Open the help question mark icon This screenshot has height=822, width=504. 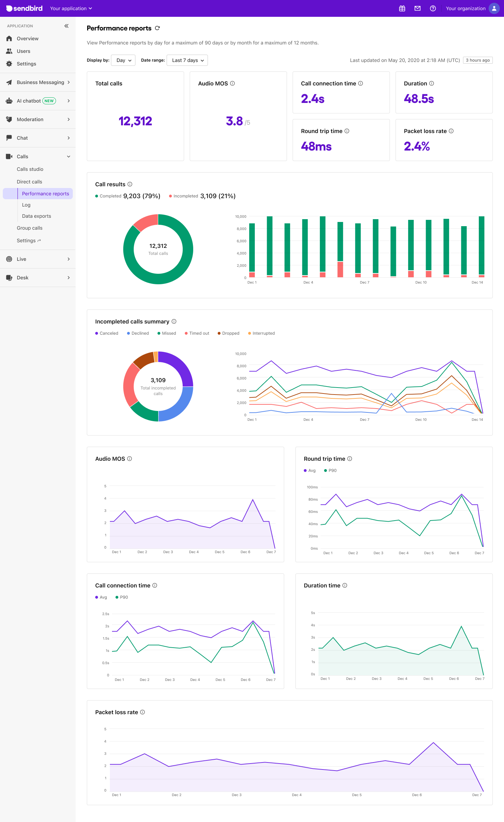coord(433,8)
